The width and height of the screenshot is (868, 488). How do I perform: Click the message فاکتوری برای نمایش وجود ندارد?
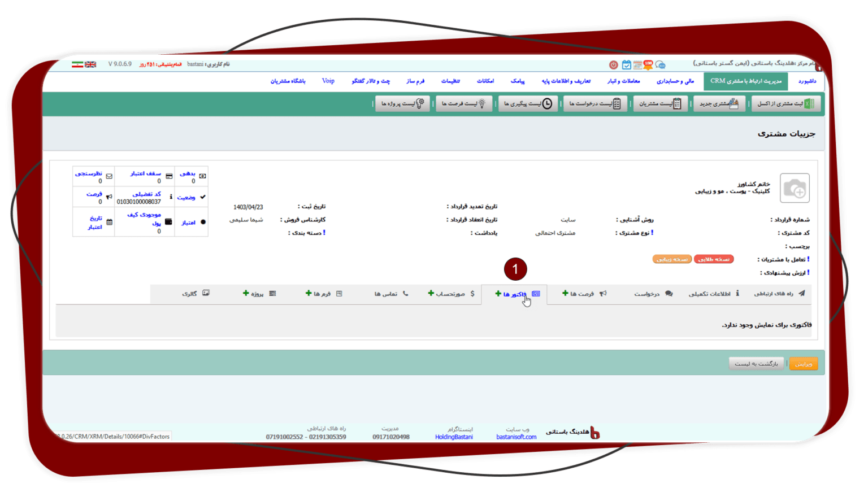coord(767,325)
